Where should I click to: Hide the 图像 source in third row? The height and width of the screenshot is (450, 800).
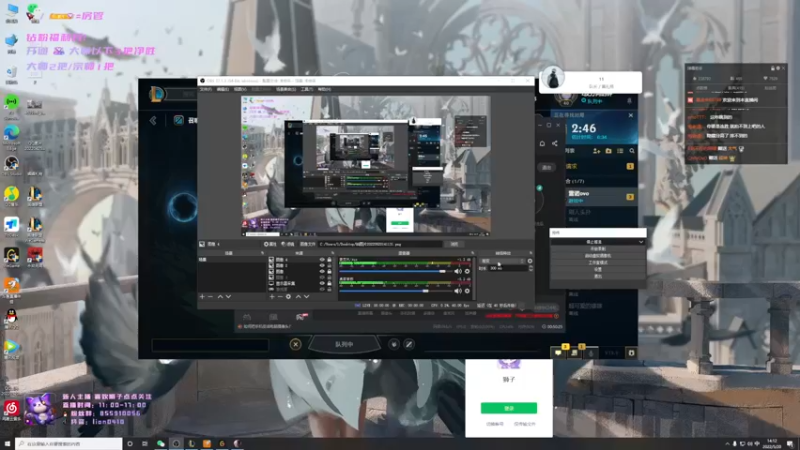click(x=322, y=271)
